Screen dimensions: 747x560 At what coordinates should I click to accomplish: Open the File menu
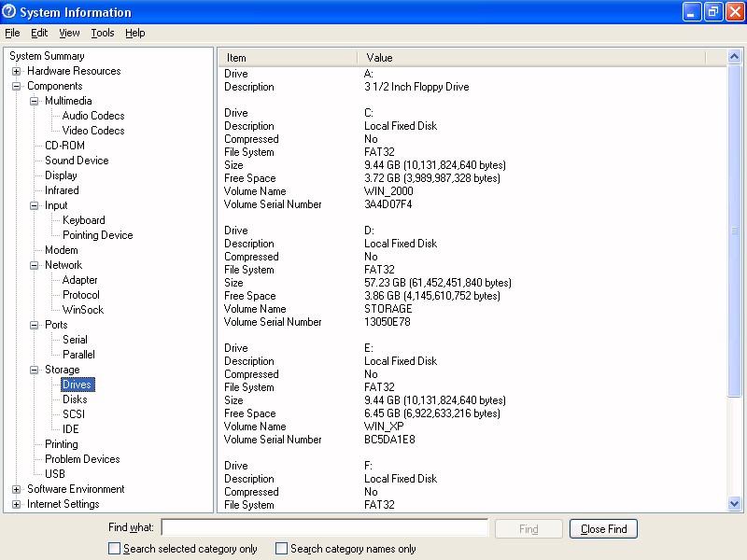pos(12,33)
